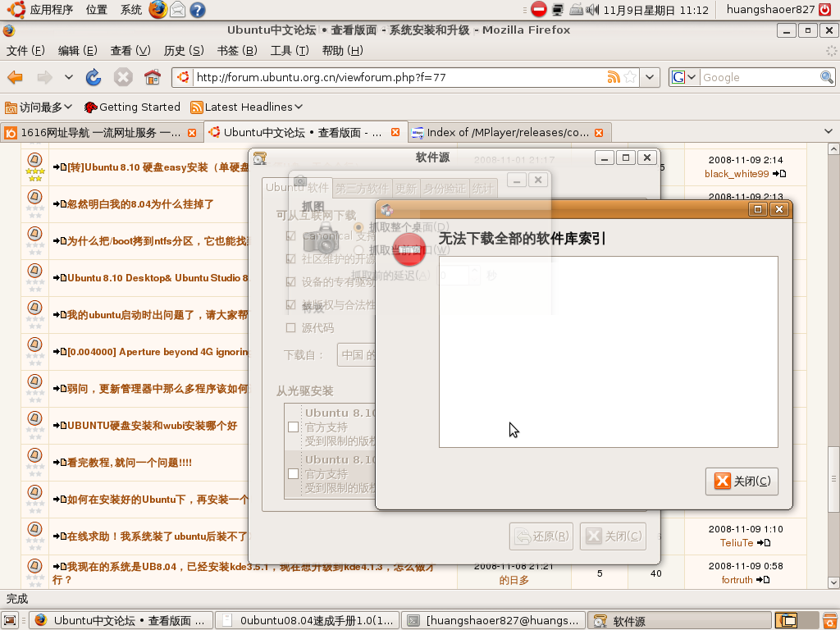Select 抓取当前窗口 radio in 抓图 window

pos(359,250)
